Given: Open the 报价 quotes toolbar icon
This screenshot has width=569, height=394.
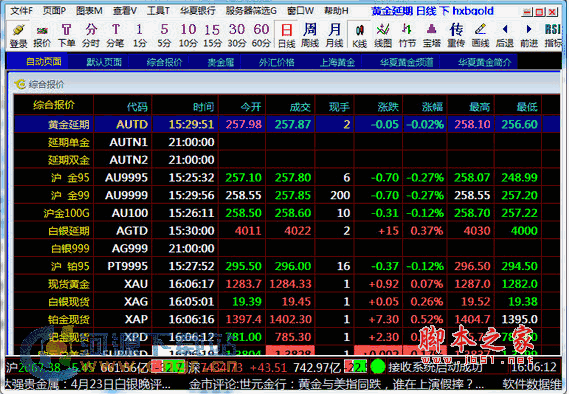Looking at the screenshot, I should [42, 36].
